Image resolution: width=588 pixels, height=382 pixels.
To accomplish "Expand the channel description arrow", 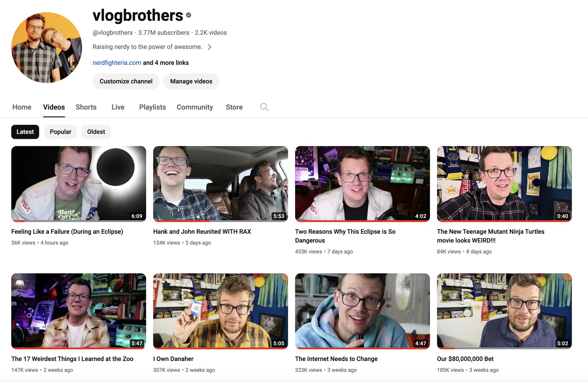I will [210, 47].
